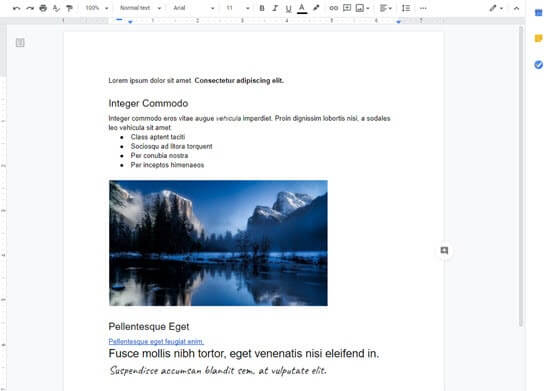This screenshot has width=550, height=391.
Task: Open the document outline icon
Action: tap(20, 43)
